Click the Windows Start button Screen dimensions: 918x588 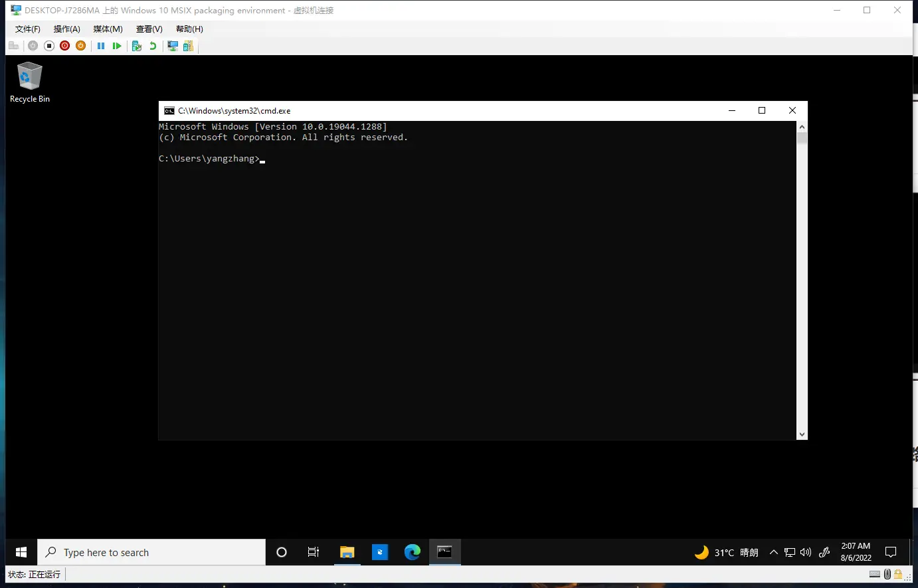click(x=21, y=552)
